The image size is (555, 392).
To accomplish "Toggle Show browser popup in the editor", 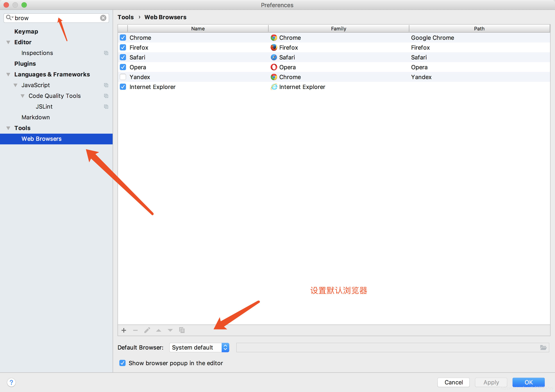I will coord(123,363).
